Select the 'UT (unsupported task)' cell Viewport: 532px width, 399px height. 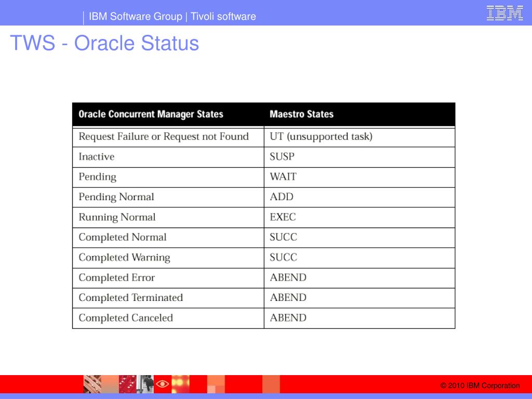point(360,137)
